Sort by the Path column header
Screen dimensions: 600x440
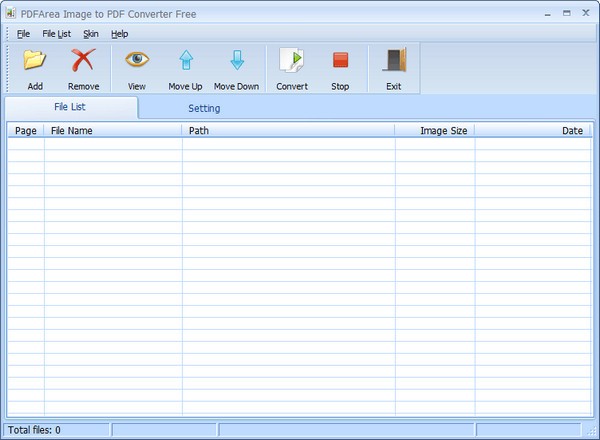[x=289, y=130]
